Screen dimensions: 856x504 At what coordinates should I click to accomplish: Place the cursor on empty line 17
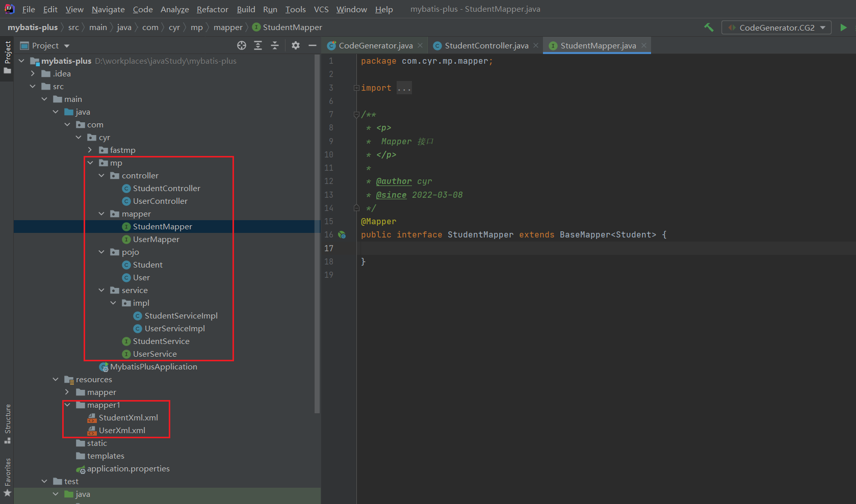click(606, 248)
